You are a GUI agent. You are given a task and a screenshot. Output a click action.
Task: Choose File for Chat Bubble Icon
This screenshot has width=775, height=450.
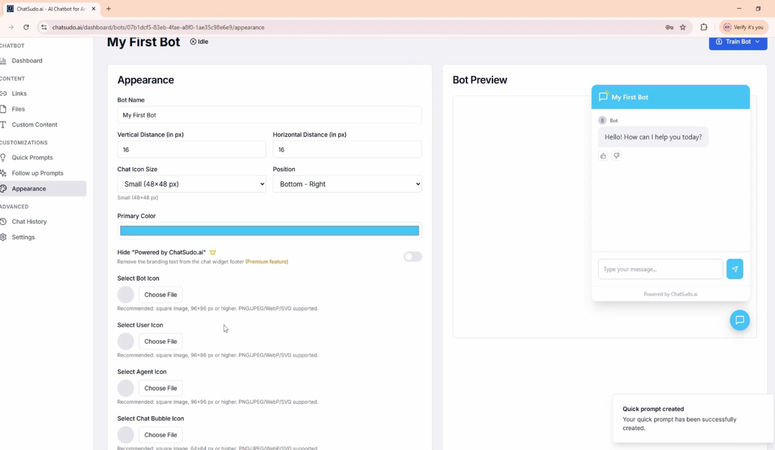point(160,435)
